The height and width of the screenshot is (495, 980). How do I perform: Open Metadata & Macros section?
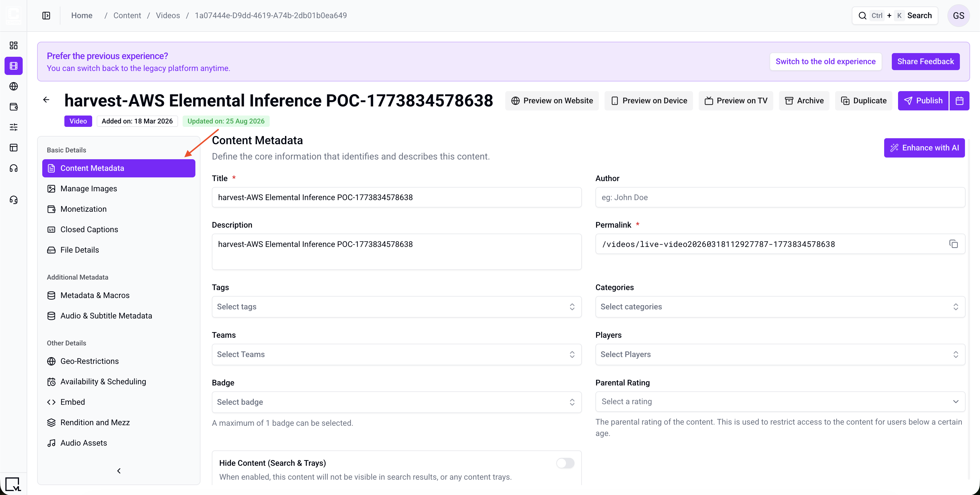click(119, 295)
